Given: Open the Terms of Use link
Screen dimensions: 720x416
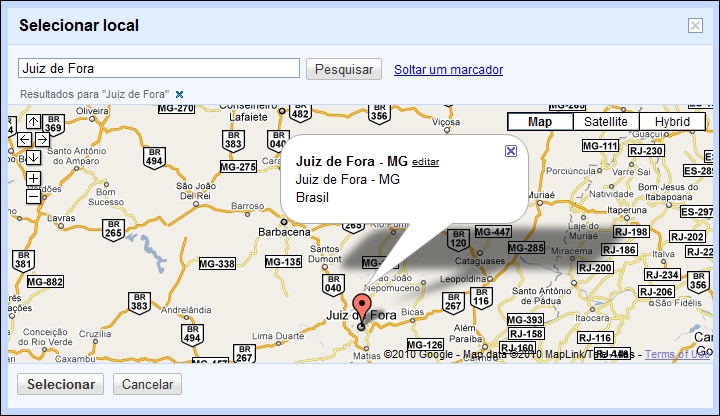Looking at the screenshot, I should (x=678, y=354).
